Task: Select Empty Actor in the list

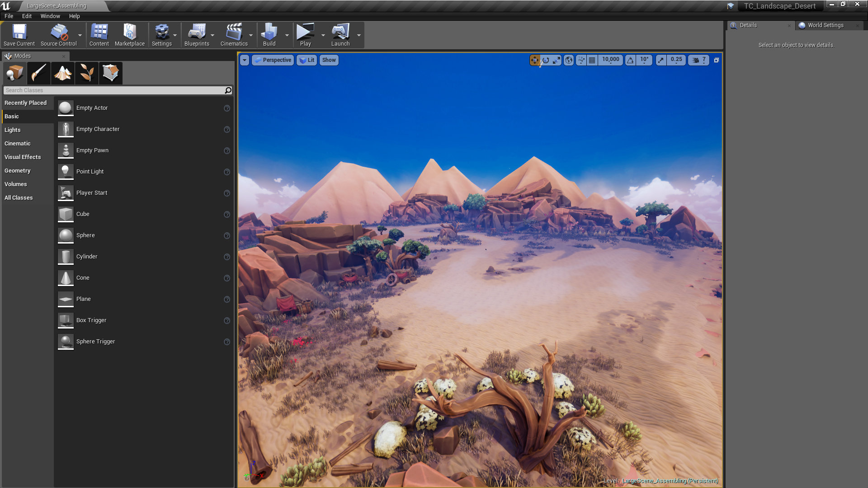Action: pyautogui.click(x=144, y=108)
